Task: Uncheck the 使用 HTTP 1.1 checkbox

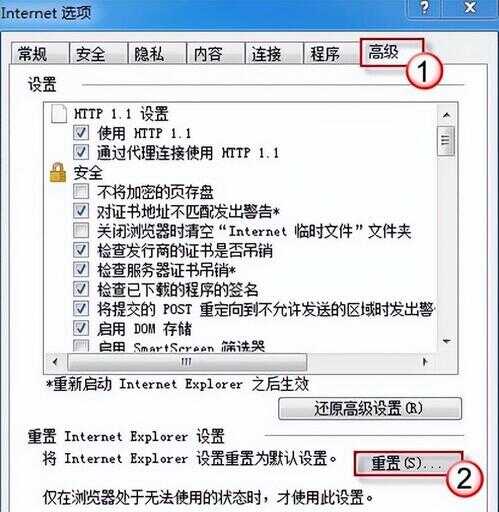Action: click(x=81, y=133)
